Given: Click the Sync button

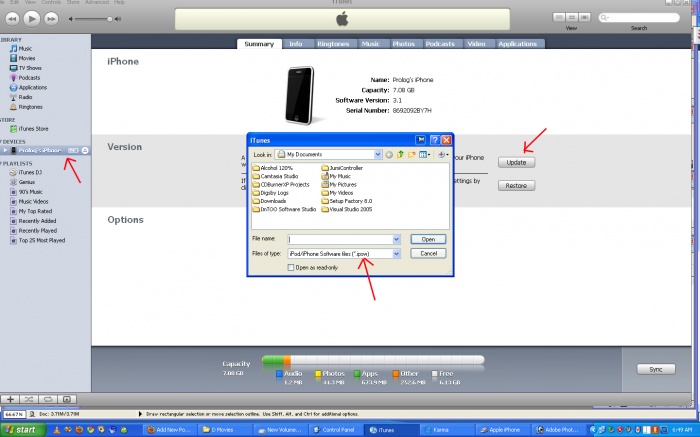Looking at the screenshot, I should tap(656, 369).
